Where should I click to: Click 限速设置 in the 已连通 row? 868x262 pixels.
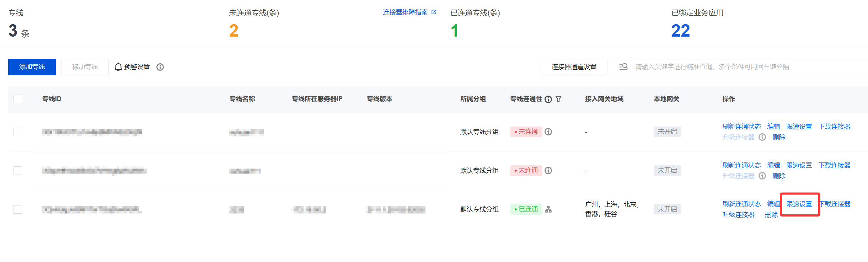pos(799,204)
